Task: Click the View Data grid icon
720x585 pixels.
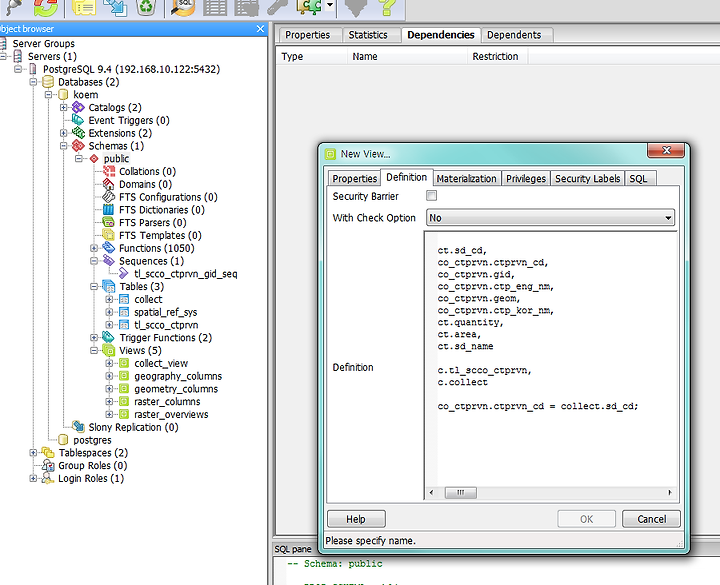Action: (x=215, y=7)
